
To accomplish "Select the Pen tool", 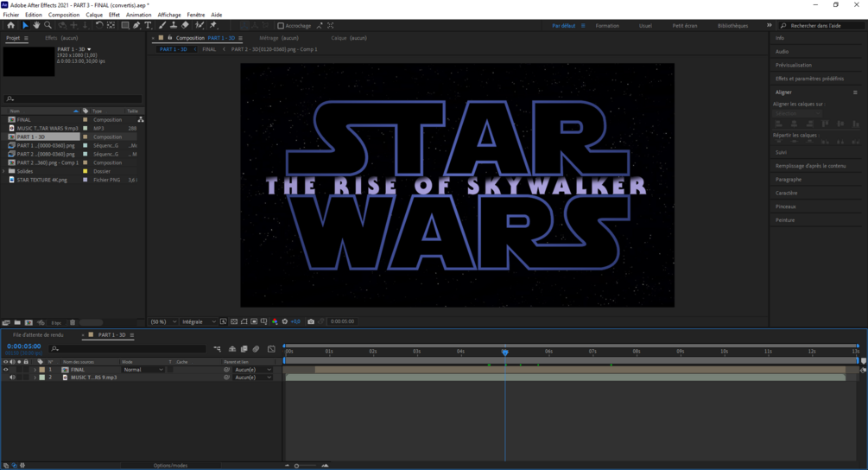I will pyautogui.click(x=136, y=25).
